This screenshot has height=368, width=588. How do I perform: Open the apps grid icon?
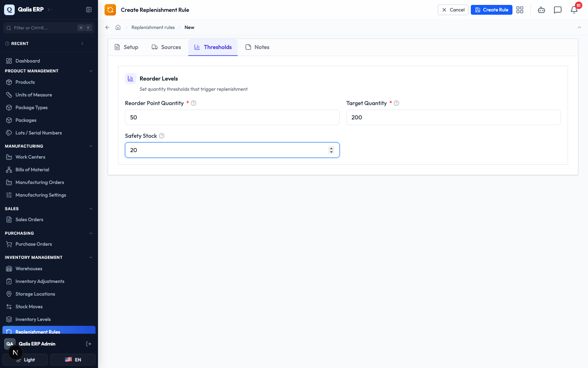pyautogui.click(x=520, y=10)
